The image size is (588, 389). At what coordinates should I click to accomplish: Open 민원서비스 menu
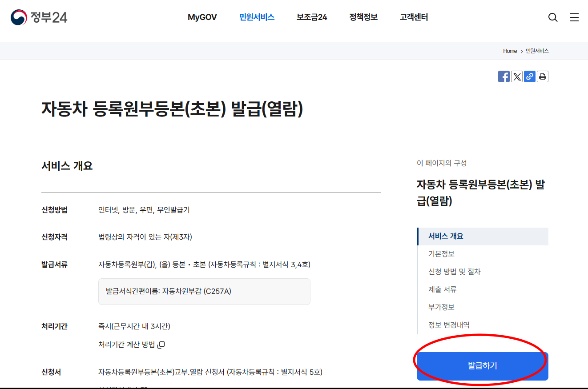(257, 17)
